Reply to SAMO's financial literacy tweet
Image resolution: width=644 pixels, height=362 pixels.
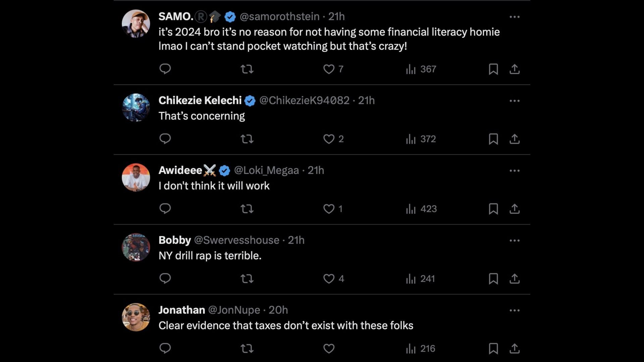[165, 69]
